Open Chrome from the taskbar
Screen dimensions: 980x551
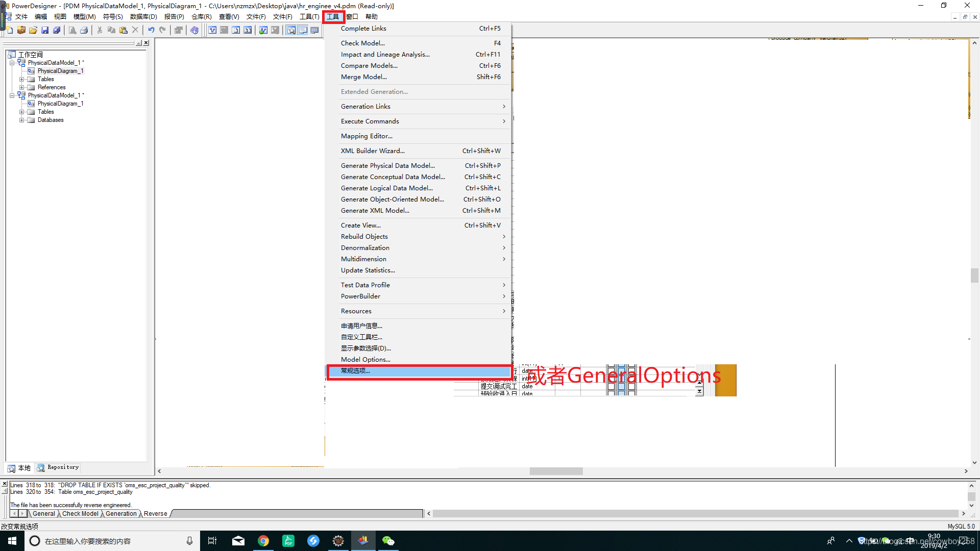[x=263, y=541]
